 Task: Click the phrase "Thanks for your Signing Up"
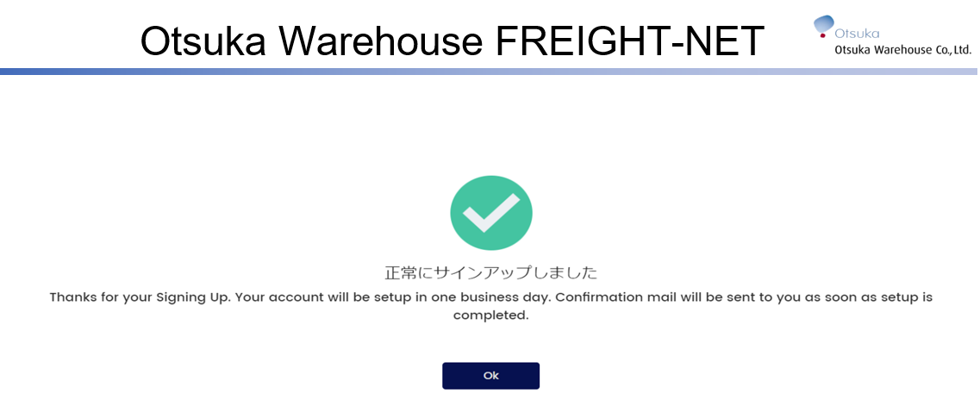tap(140, 297)
